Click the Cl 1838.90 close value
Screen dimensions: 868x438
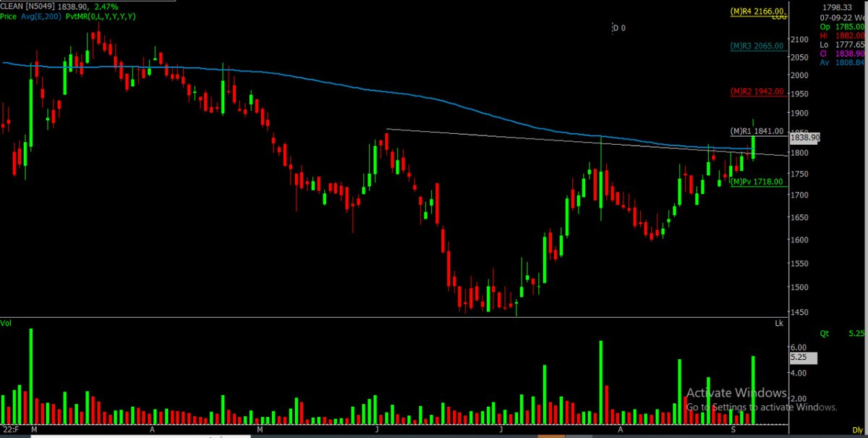841,54
